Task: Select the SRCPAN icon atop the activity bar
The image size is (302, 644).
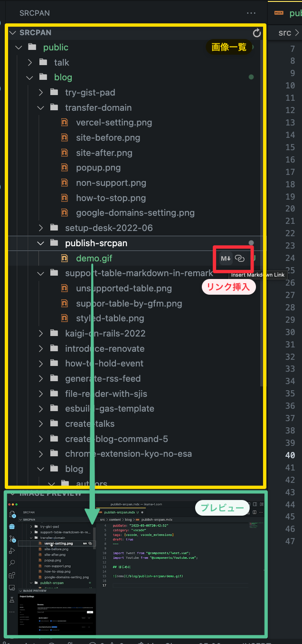Action: coord(12,527)
